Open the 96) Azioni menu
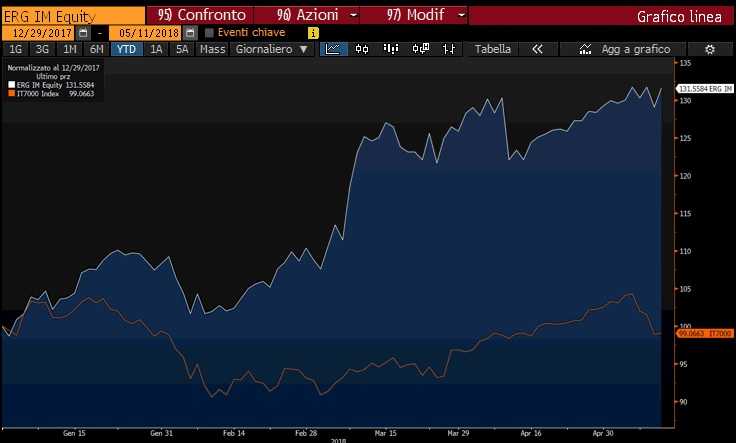The width and height of the screenshot is (736, 443). tap(307, 15)
